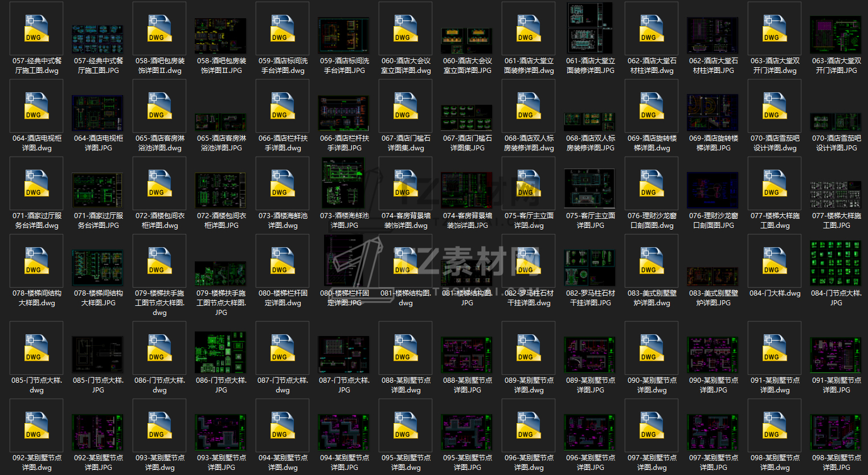Pick the 071-酒家过厅服务台详图.dwg file icon
The height and width of the screenshot is (475, 868).
point(36,183)
